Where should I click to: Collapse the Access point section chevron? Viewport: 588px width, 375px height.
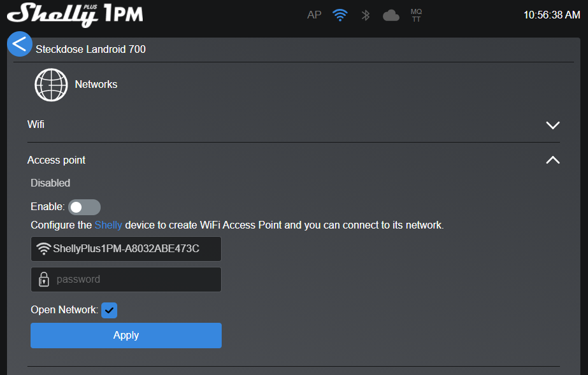coord(552,160)
